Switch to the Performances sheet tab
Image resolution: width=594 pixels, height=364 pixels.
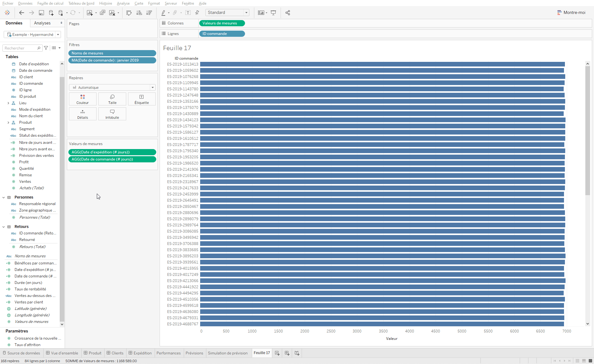[169, 353]
